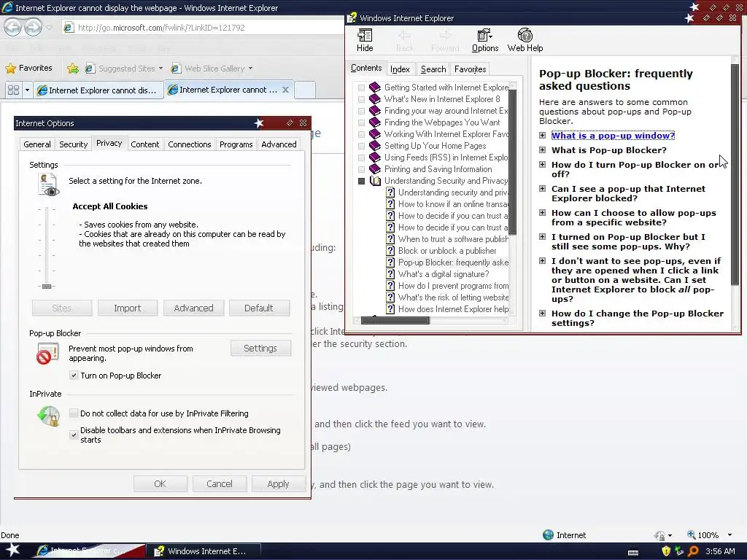Screen dimensions: 747x560
Task: Expand What is Pop-up Blocker? plus sign
Action: click(542, 149)
